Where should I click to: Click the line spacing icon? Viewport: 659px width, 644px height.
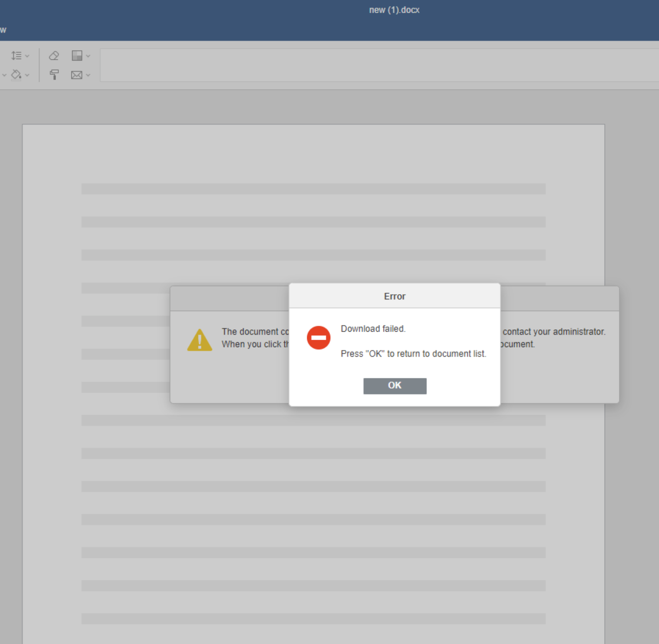tap(16, 56)
